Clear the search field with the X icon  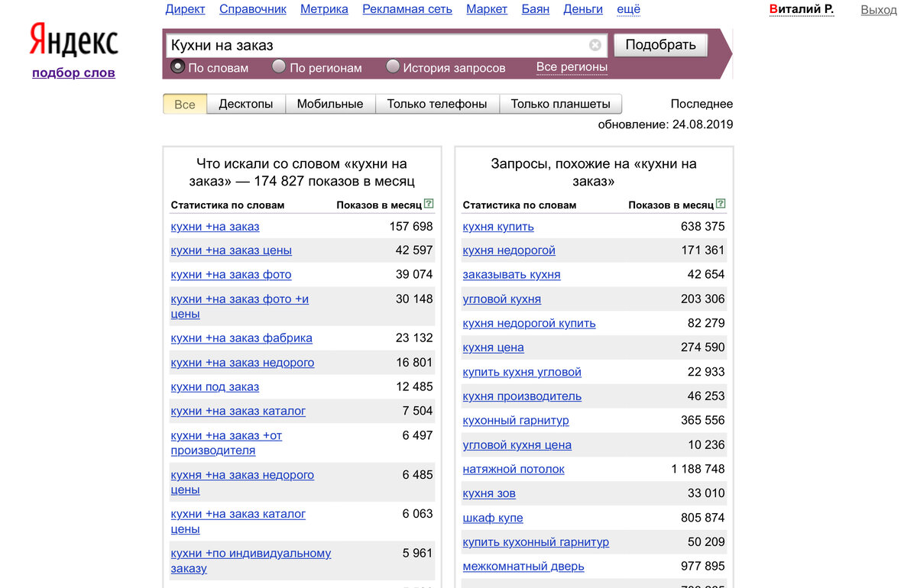595,45
